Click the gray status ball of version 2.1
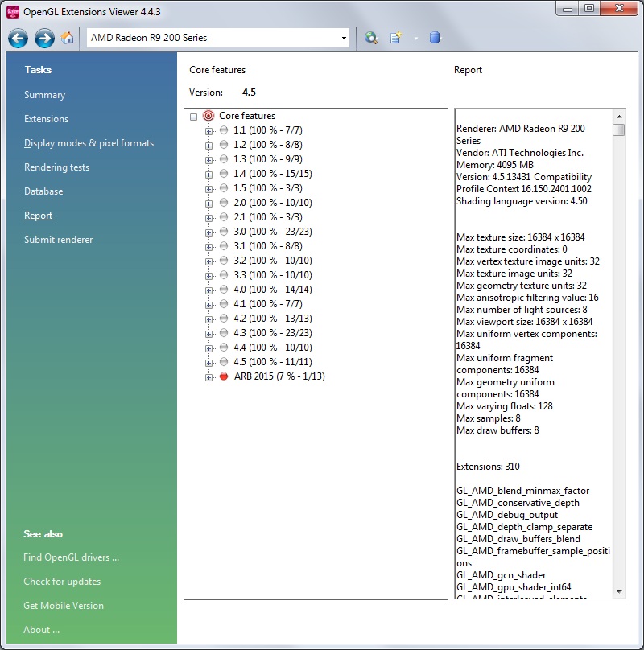Image resolution: width=644 pixels, height=650 pixels. [x=224, y=217]
